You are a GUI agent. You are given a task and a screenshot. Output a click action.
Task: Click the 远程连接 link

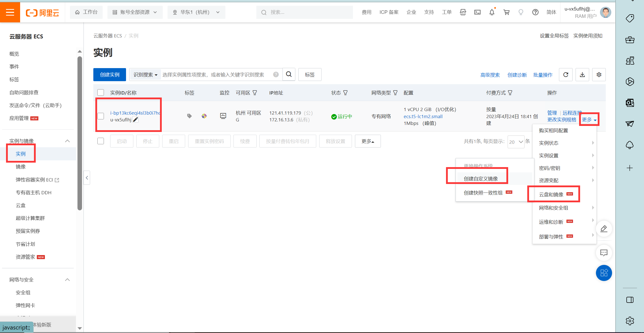click(572, 113)
